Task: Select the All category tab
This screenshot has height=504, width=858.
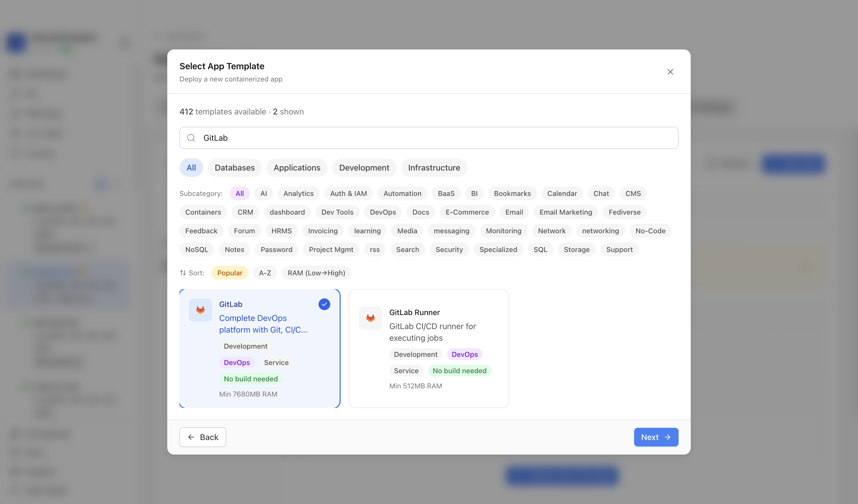Action: [x=191, y=168]
